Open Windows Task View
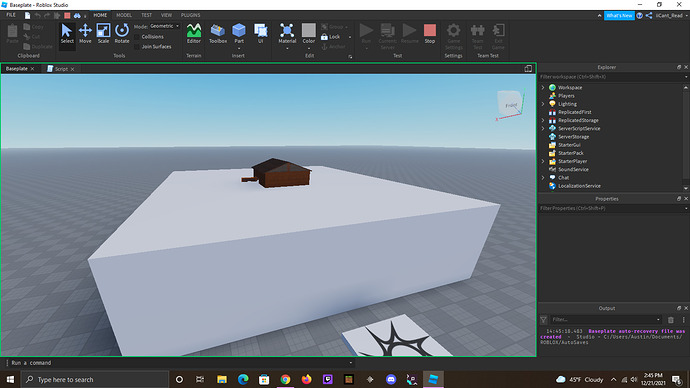The width and height of the screenshot is (690, 388). click(200, 379)
